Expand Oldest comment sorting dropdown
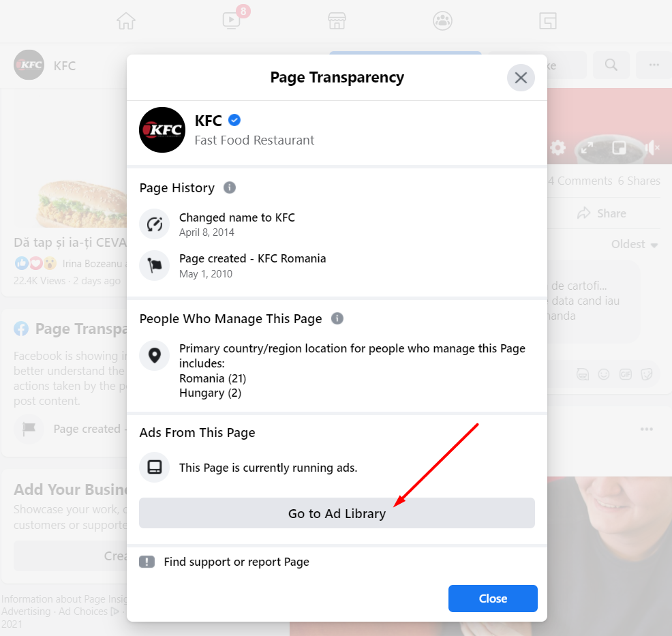This screenshot has height=636, width=672. (x=635, y=244)
